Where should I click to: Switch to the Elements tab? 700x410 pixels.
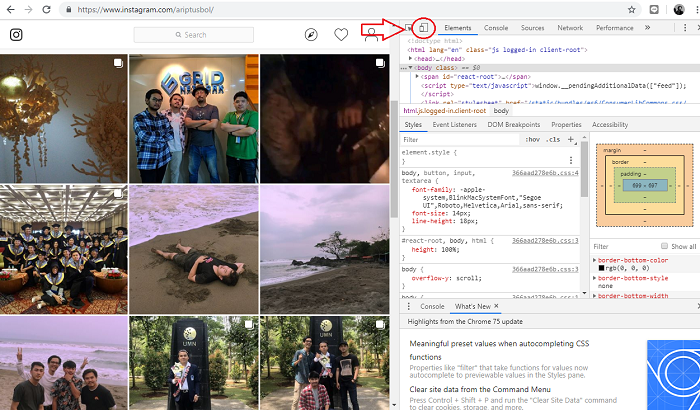458,28
